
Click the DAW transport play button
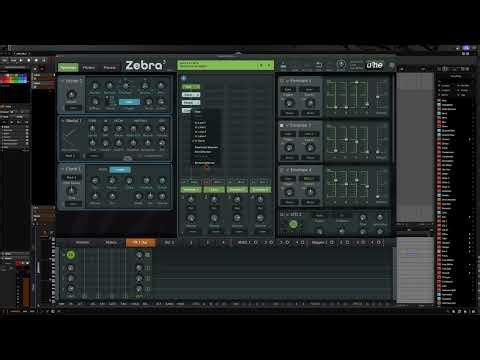[x=21, y=60]
